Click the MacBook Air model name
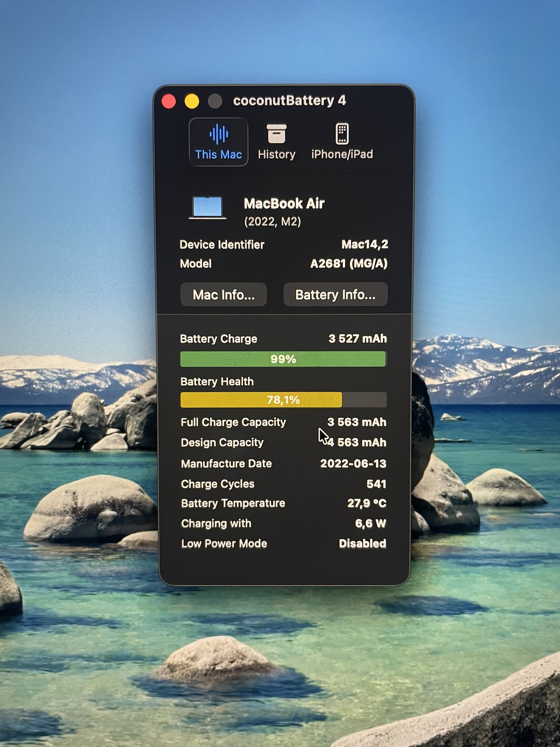 tap(284, 204)
